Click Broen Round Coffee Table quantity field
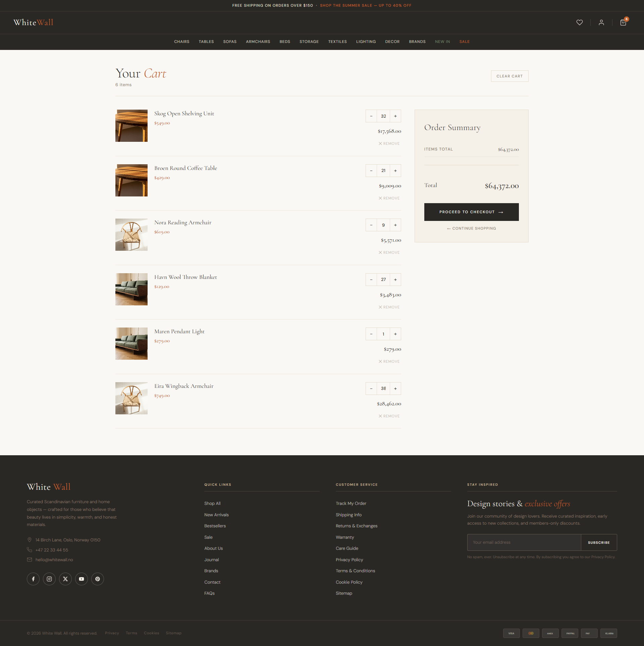Screen dimensions: 644x646 click(x=383, y=171)
